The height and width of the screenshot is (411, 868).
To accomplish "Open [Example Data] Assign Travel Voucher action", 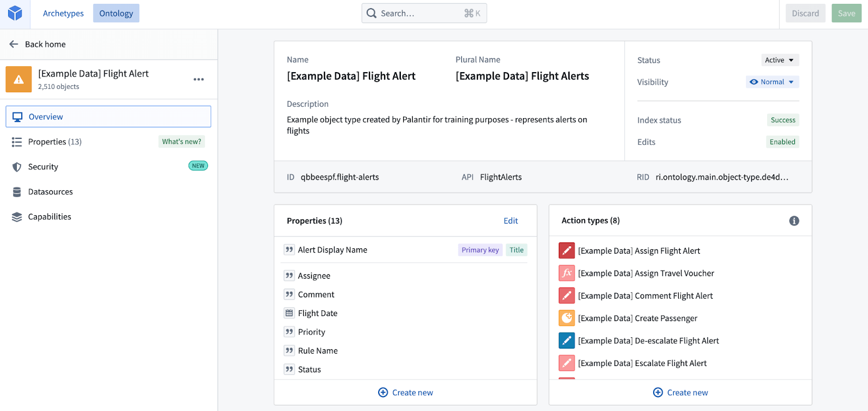I will (646, 273).
